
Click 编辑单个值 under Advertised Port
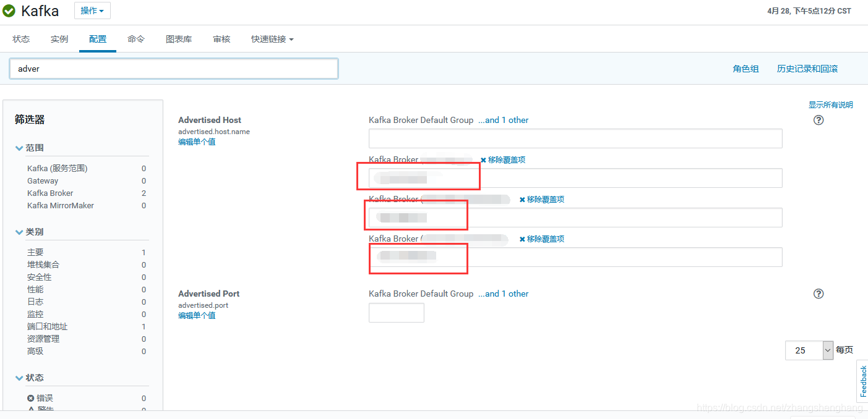[197, 315]
